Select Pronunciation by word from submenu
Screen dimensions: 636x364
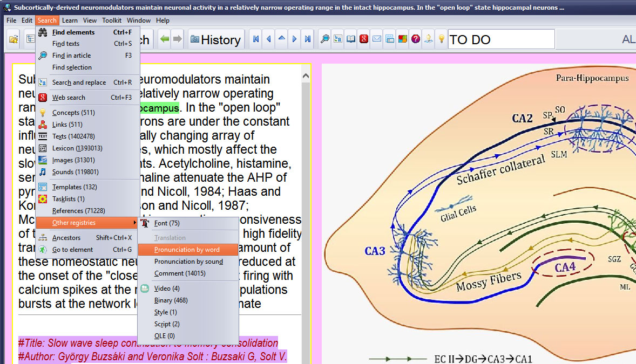point(187,250)
